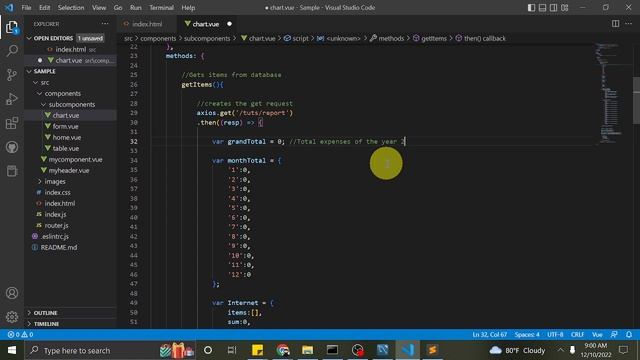Toggle bottom panel layout icon
The height and width of the screenshot is (360, 640).
pyautogui.click(x=542, y=8)
